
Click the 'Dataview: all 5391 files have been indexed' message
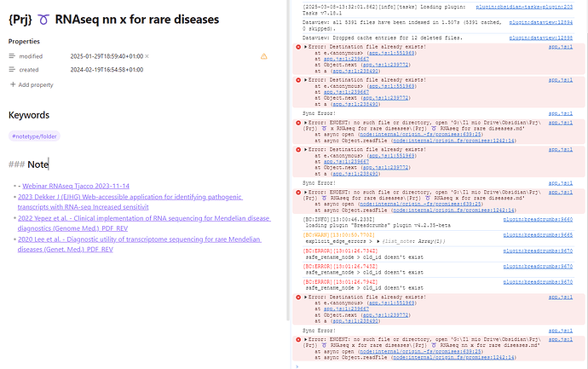pos(401,26)
